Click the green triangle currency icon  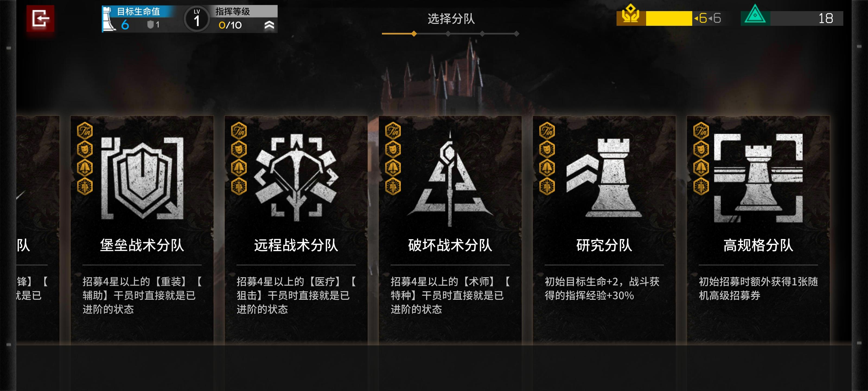755,15
